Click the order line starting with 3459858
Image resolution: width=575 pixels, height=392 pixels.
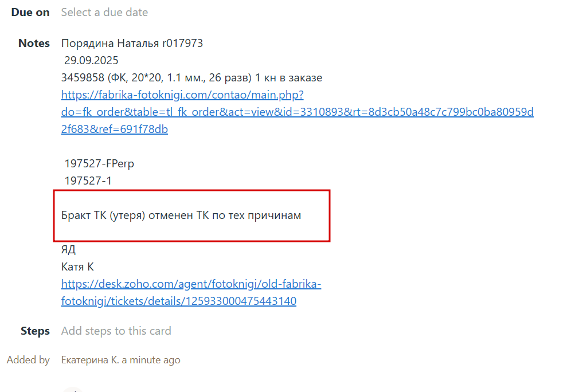click(x=192, y=78)
